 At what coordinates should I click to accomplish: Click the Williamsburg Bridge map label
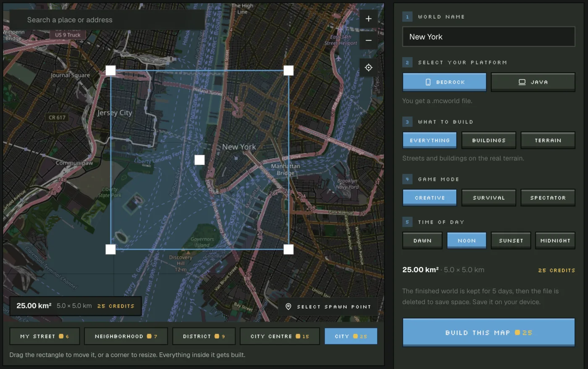(x=346, y=147)
